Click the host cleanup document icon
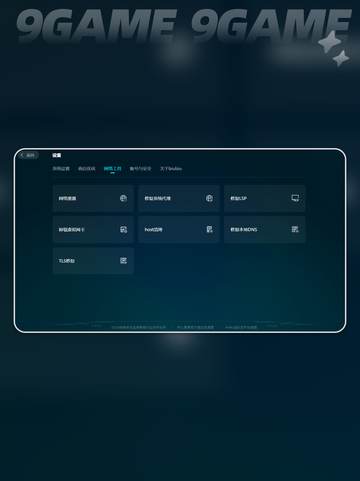The width and height of the screenshot is (360, 481). point(209,229)
